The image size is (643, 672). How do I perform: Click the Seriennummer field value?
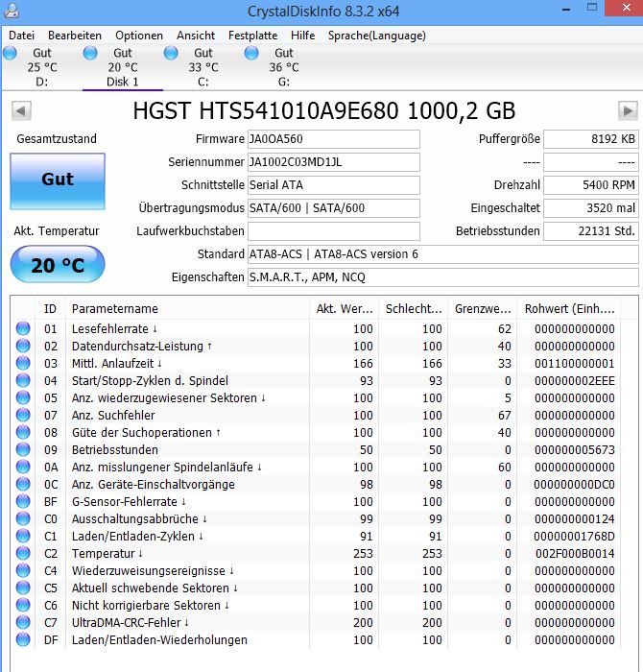pos(334,162)
